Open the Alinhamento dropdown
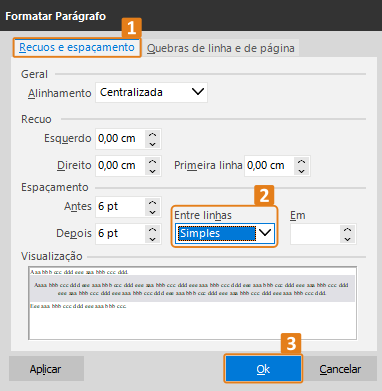Screen dimensions: 382x391 pyautogui.click(x=151, y=92)
